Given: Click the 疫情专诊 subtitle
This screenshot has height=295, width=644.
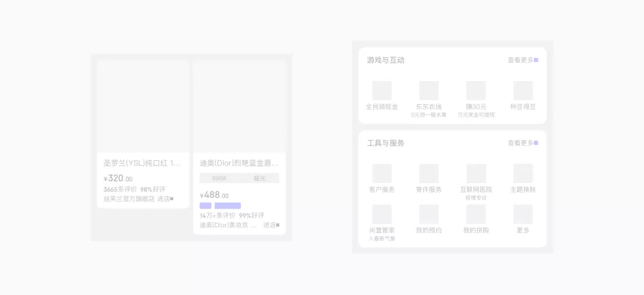Looking at the screenshot, I should (476, 198).
